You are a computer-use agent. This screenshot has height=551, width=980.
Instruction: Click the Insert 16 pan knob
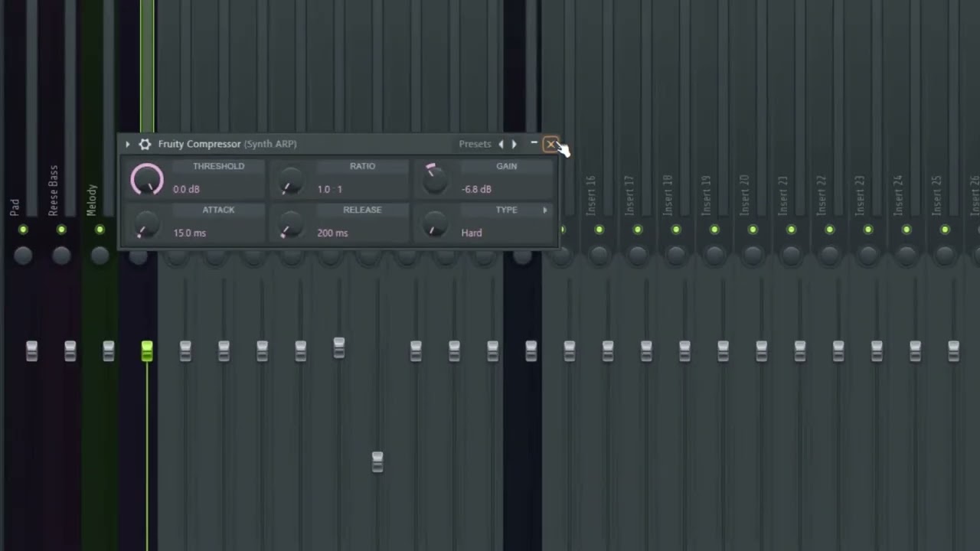pos(599,256)
